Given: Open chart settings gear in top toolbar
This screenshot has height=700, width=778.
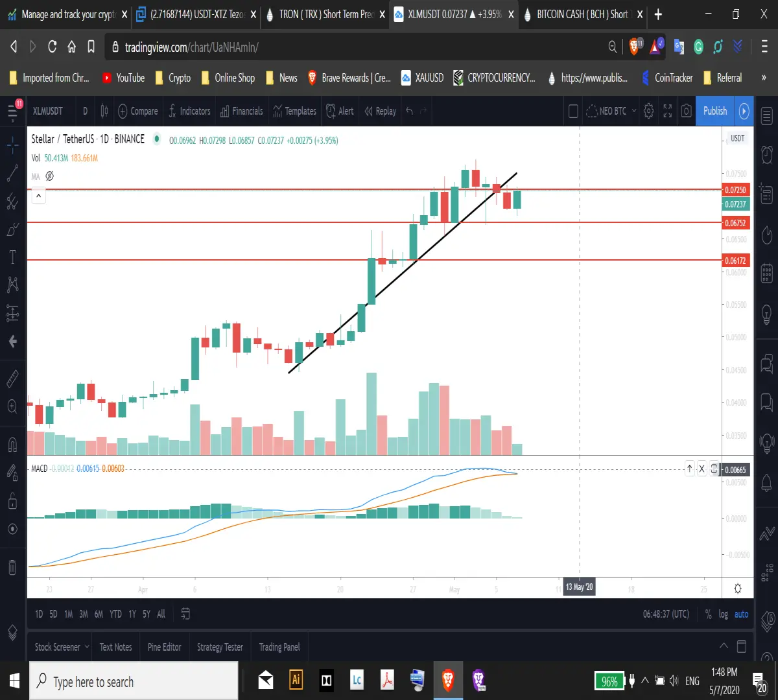Looking at the screenshot, I should tap(648, 111).
